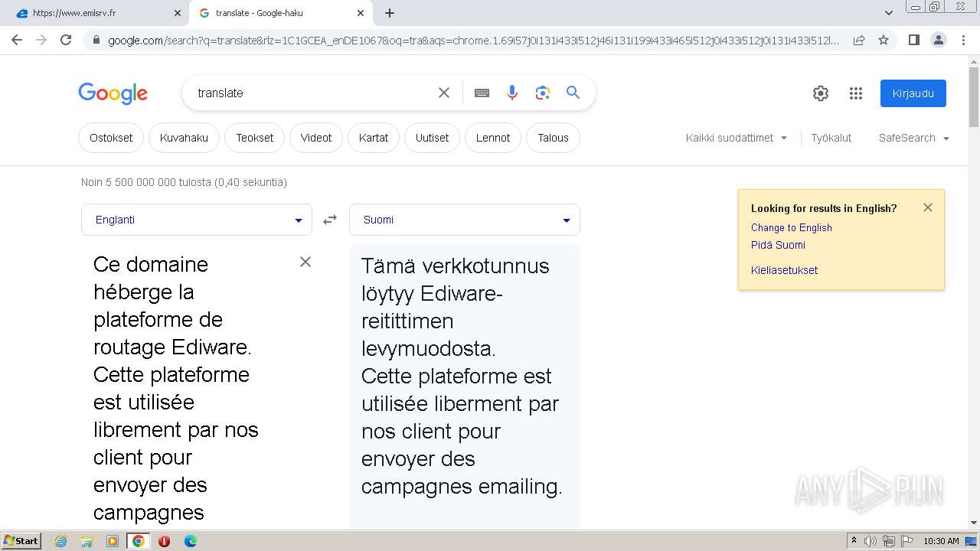Bookmark this page with star icon
980x551 pixels.
(884, 40)
